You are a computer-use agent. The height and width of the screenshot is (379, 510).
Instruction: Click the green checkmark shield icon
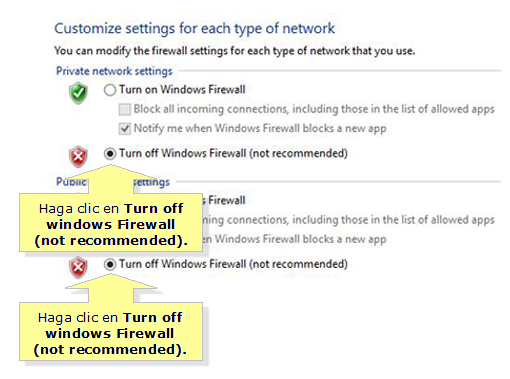click(78, 93)
